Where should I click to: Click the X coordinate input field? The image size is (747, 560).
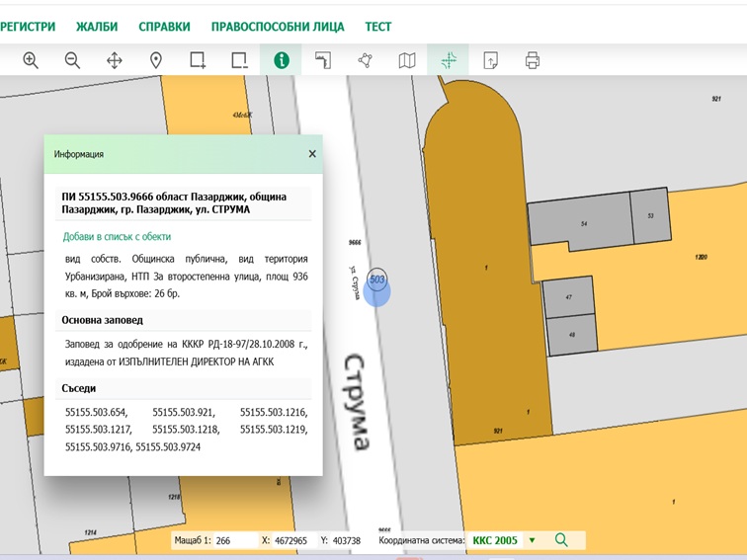296,541
